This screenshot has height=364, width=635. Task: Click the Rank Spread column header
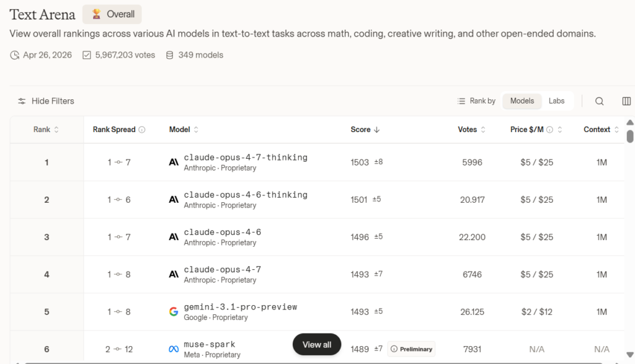click(x=114, y=130)
